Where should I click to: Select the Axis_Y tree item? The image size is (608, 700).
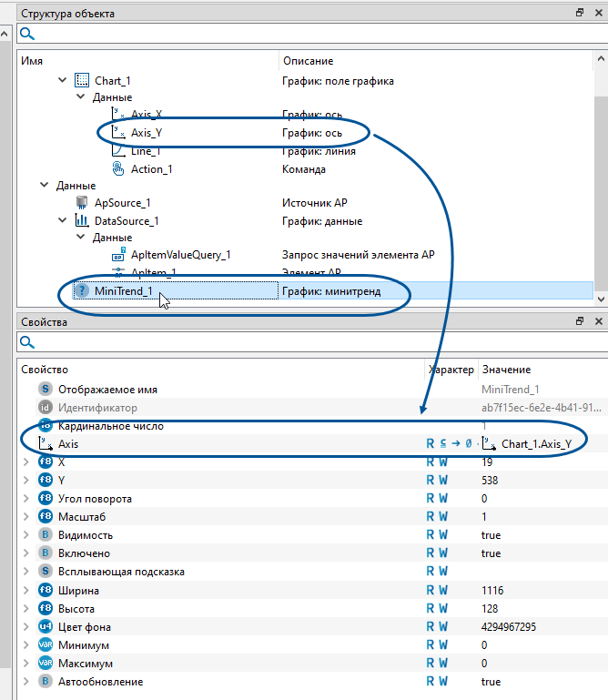pos(146,133)
